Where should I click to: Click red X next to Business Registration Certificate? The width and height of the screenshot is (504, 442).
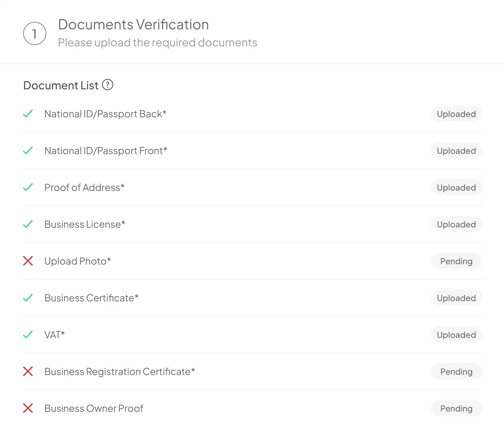(28, 371)
